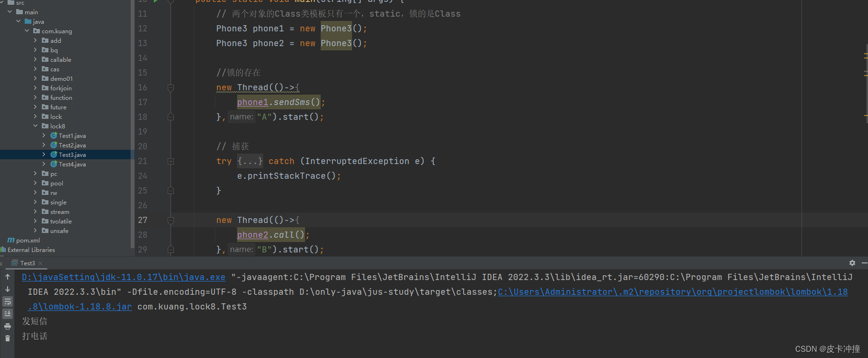Image resolution: width=868 pixels, height=358 pixels.
Task: Collapse the java source folder
Action: tap(18, 21)
